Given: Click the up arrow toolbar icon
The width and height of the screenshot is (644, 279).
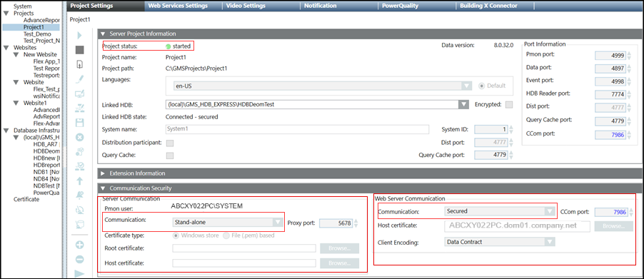Looking at the screenshot, I should (x=80, y=181).
